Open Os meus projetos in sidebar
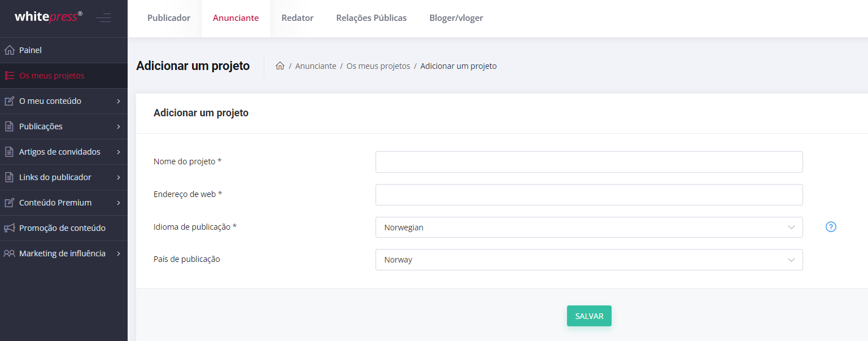 [64, 76]
